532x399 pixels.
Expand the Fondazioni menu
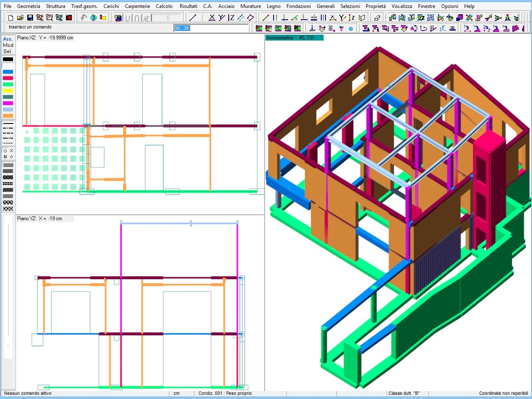(298, 6)
